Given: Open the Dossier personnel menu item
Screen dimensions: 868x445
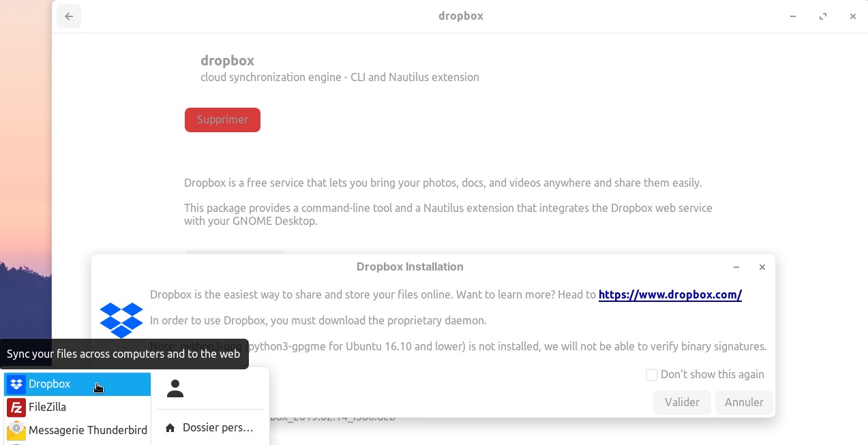Looking at the screenshot, I should (218, 428).
